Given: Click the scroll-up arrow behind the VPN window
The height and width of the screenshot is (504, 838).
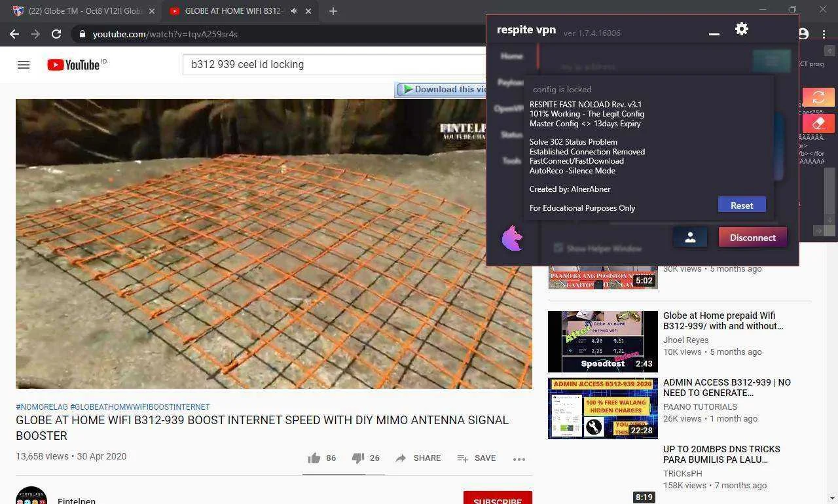Looking at the screenshot, I should click(829, 50).
